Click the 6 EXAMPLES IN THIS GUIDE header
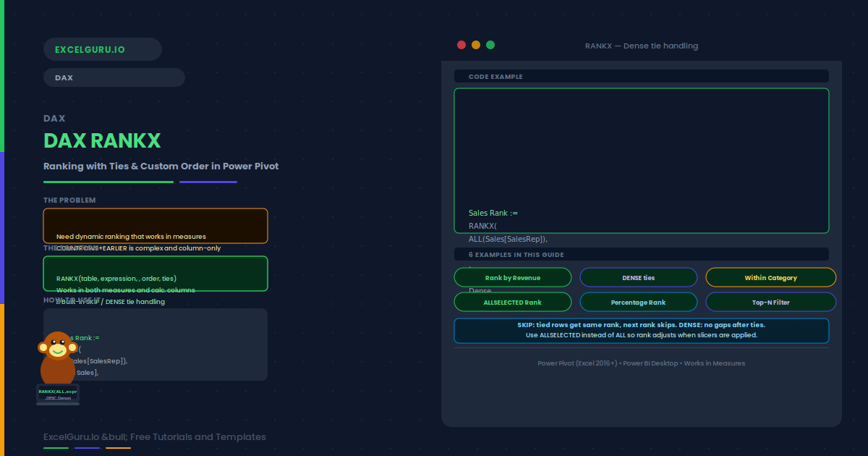Viewport: 868px width, 456px height. click(x=642, y=254)
